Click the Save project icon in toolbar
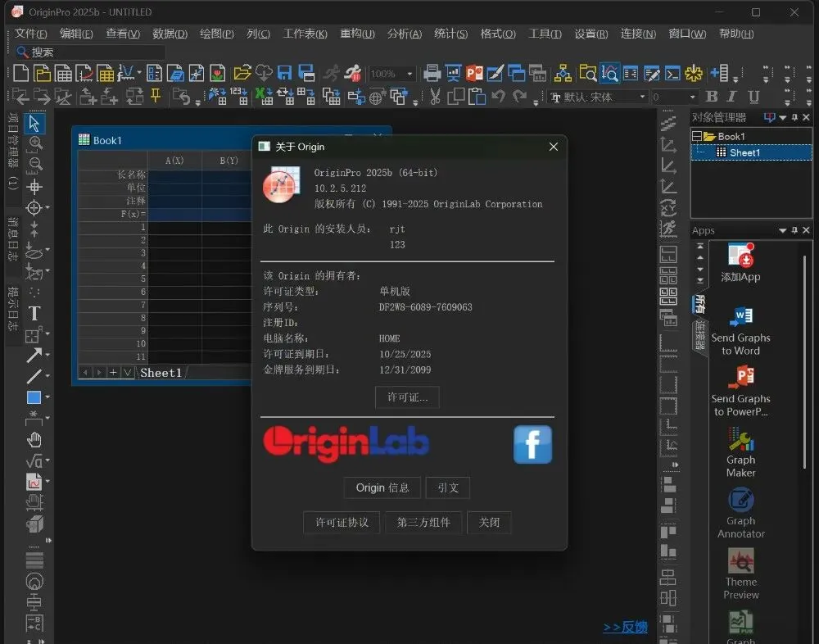Screen dimensions: 819x644 coord(285,73)
